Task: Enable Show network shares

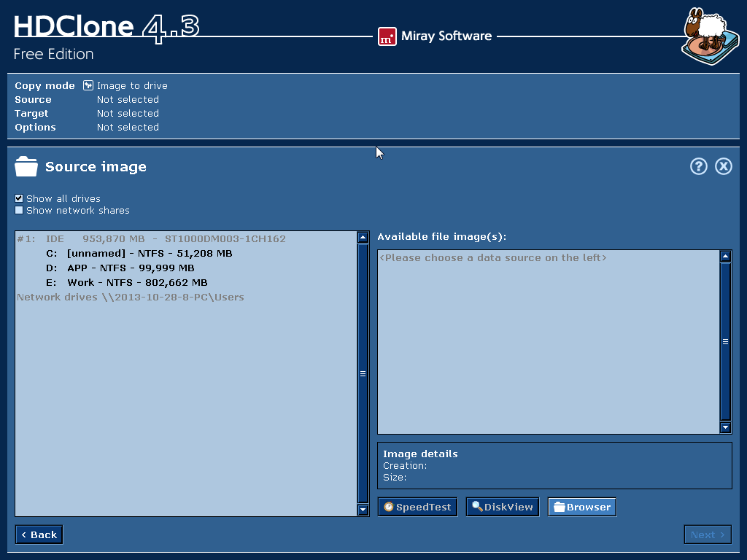Action: [x=19, y=210]
